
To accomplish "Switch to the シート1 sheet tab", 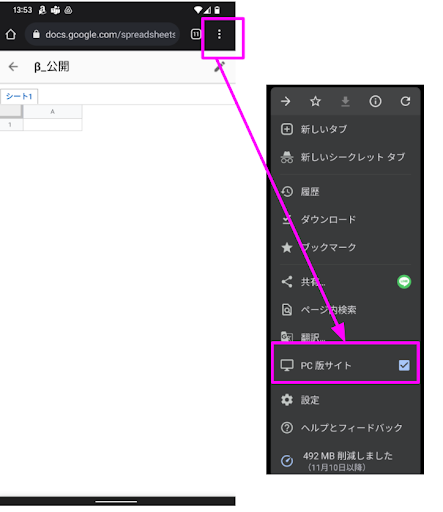I will click(x=19, y=97).
